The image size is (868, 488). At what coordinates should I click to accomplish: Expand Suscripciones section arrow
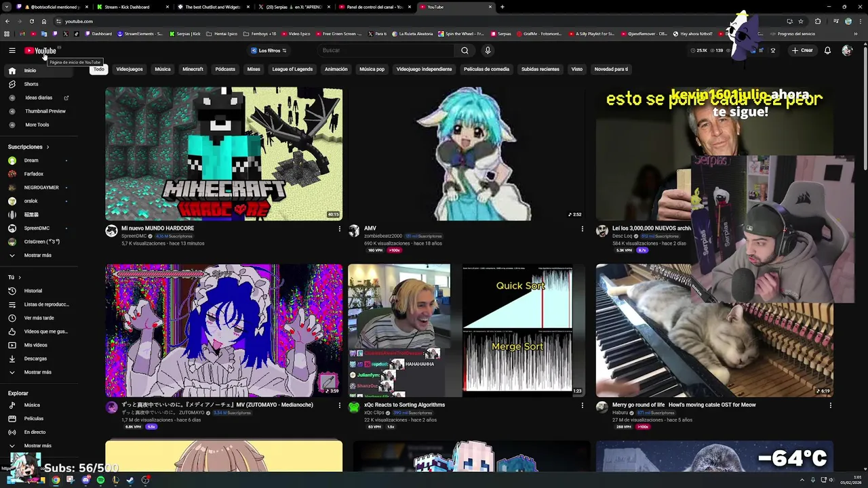click(x=47, y=147)
